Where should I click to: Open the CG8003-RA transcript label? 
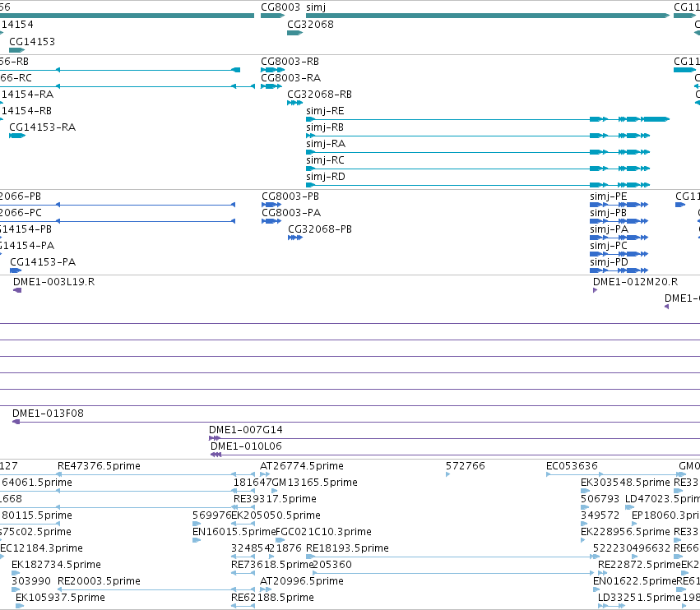coord(290,77)
